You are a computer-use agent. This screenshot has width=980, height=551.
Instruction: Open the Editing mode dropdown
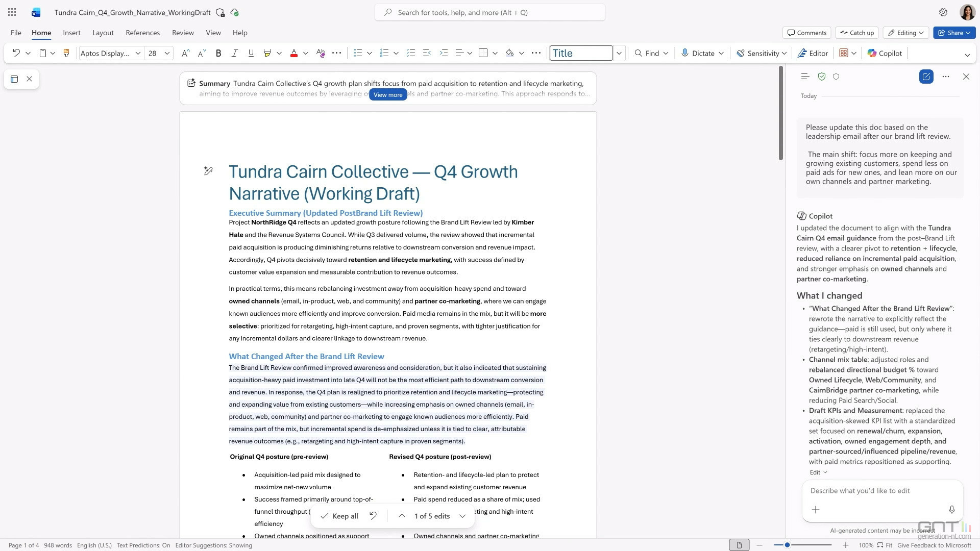tap(906, 33)
